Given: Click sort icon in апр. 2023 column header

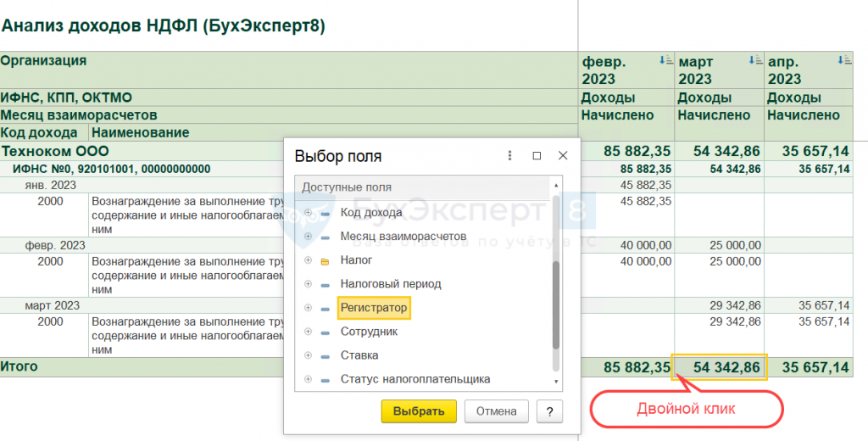Looking at the screenshot, I should [845, 60].
